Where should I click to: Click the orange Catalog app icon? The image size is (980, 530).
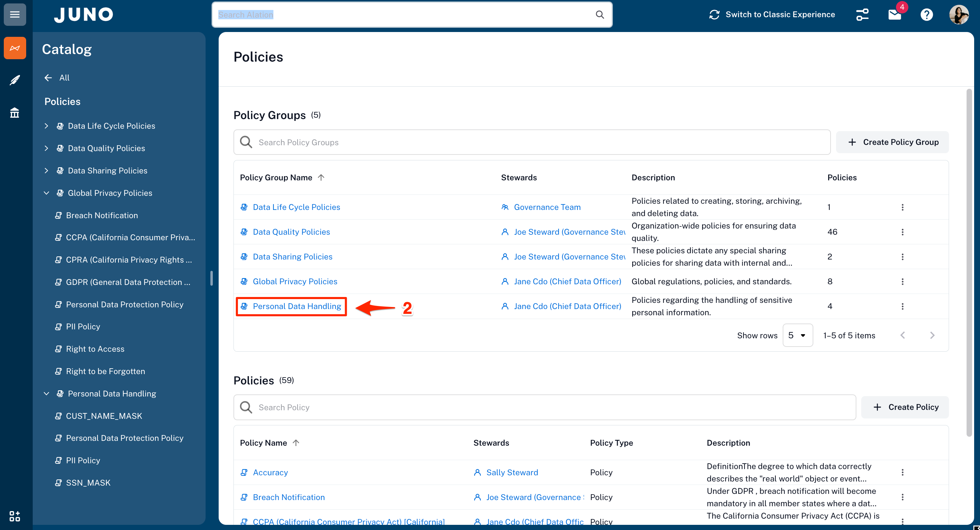click(x=15, y=48)
